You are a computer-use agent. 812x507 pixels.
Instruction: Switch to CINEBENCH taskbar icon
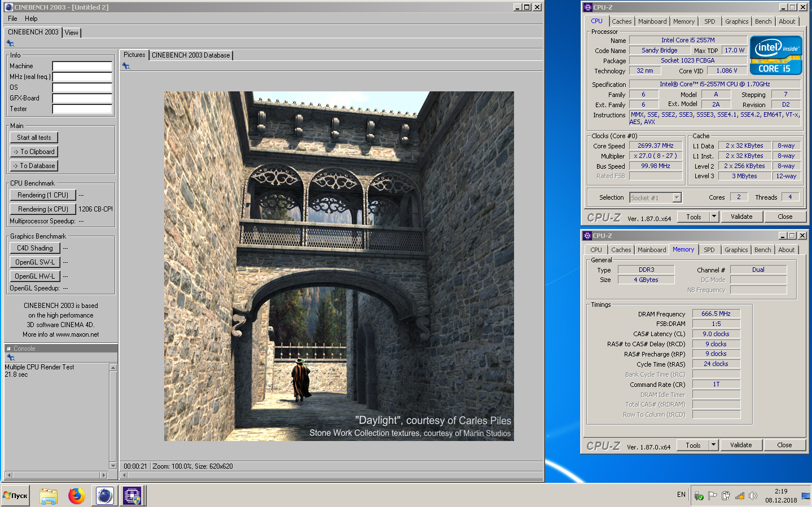click(x=104, y=496)
